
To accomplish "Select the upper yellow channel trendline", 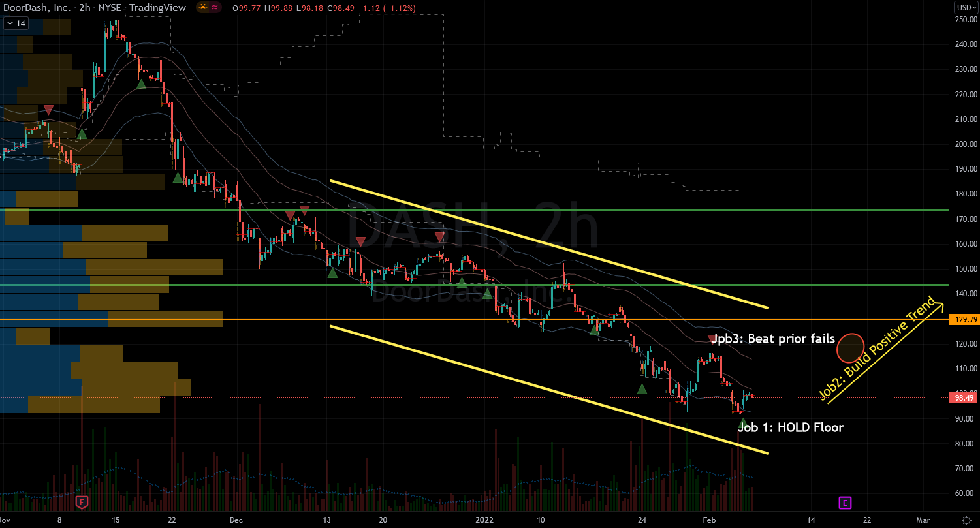I will click(x=548, y=243).
